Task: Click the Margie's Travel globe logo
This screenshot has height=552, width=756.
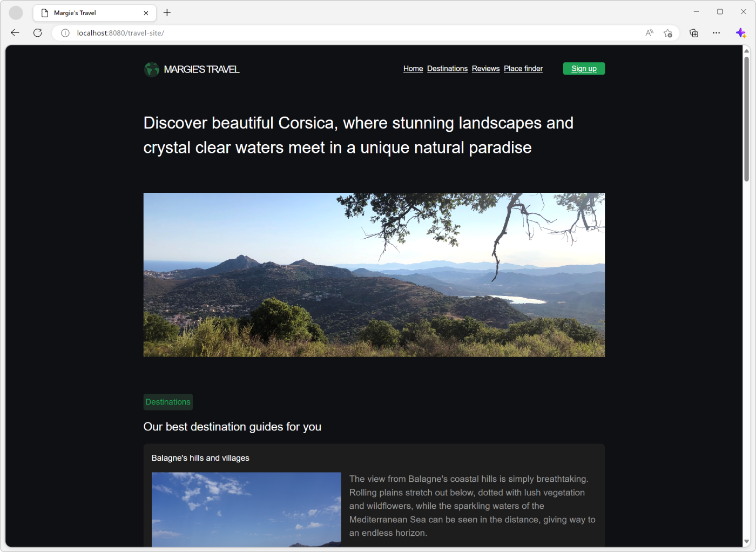Action: [152, 69]
